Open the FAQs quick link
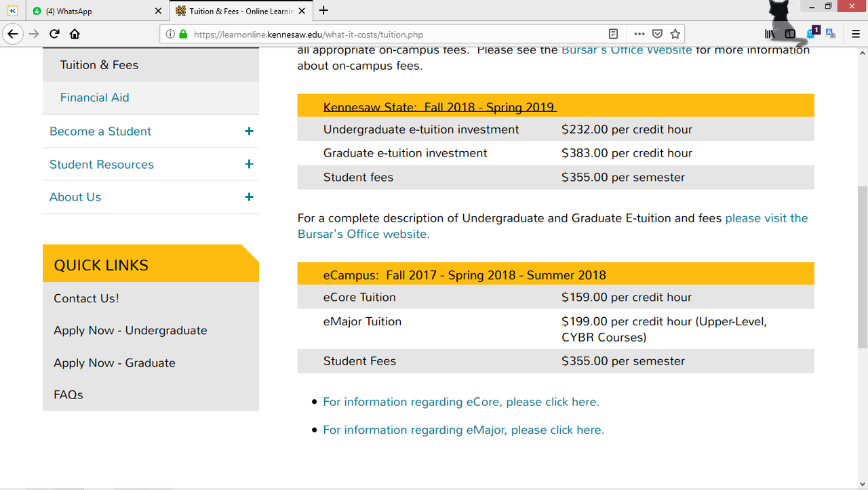The image size is (868, 490). pyautogui.click(x=68, y=394)
